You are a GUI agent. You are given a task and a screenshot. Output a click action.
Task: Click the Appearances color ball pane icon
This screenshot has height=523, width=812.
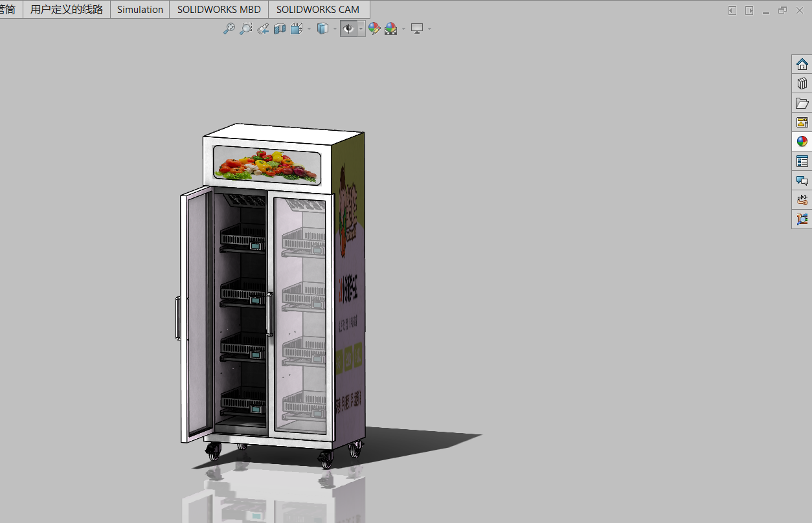(802, 142)
